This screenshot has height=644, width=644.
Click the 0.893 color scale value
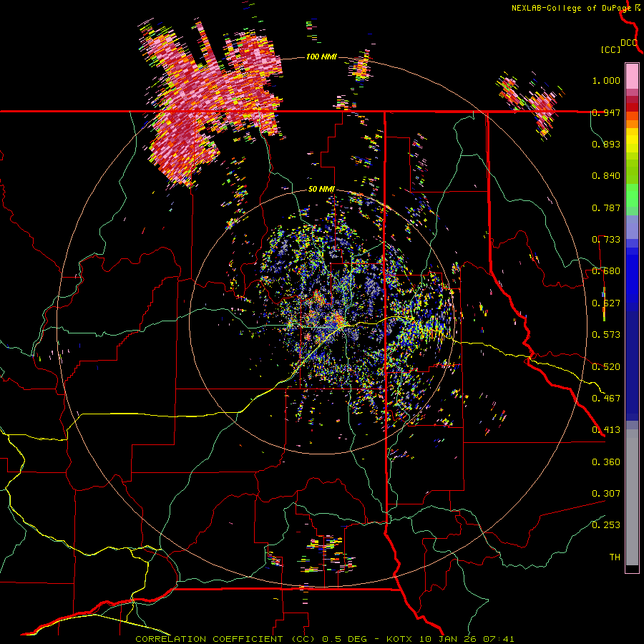[x=606, y=144]
